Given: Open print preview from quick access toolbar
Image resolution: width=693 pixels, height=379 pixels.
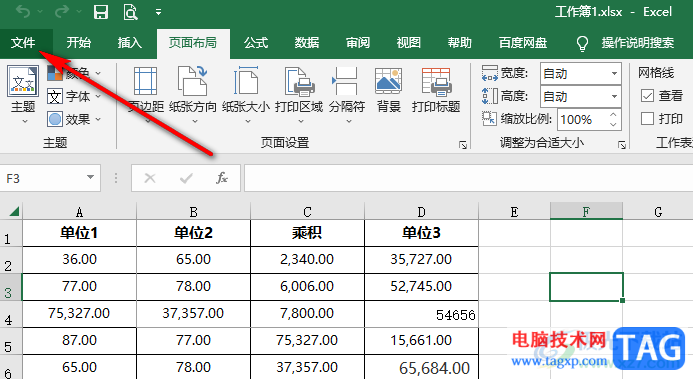Looking at the screenshot, I should pos(130,12).
